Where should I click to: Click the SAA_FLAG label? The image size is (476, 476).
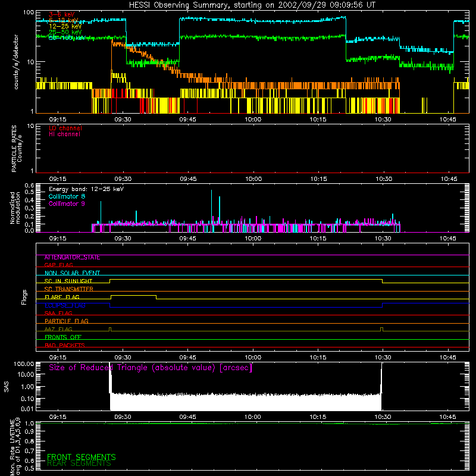(x=58, y=313)
